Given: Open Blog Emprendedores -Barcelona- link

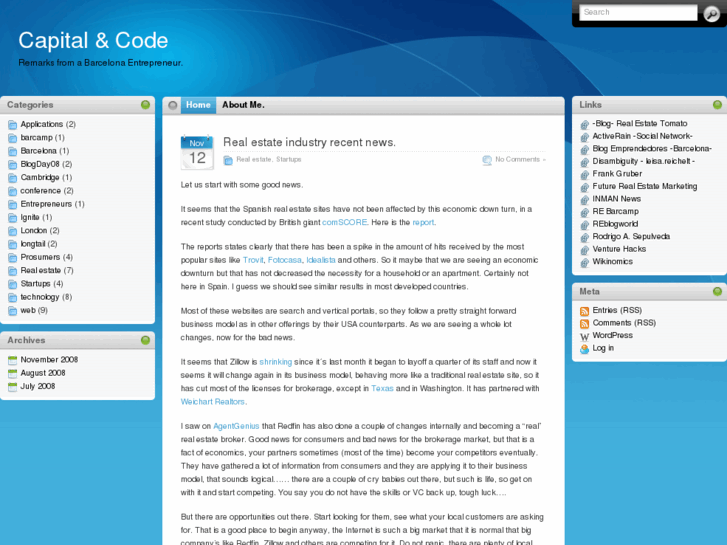Looking at the screenshot, I should (x=652, y=148).
